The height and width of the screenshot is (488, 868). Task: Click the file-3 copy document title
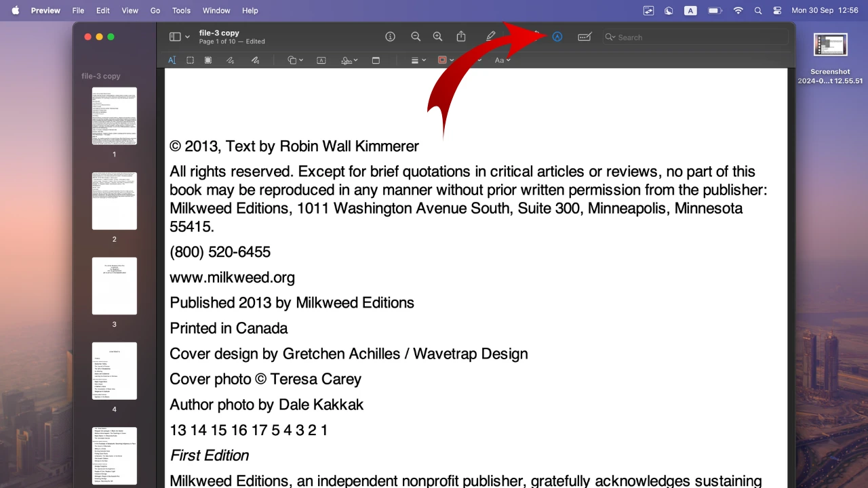click(219, 33)
